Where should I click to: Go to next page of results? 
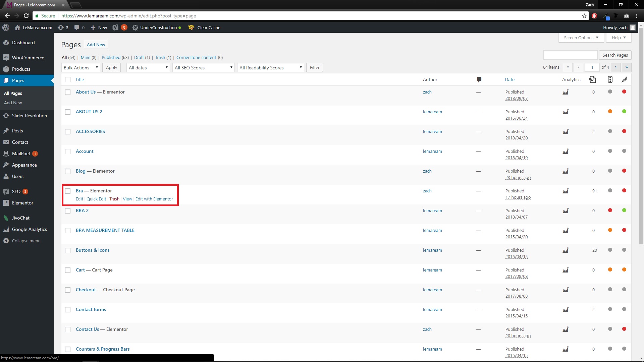616,67
